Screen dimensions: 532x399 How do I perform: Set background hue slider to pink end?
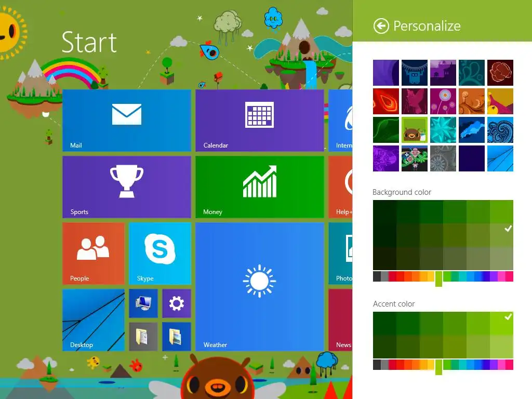coord(509,276)
